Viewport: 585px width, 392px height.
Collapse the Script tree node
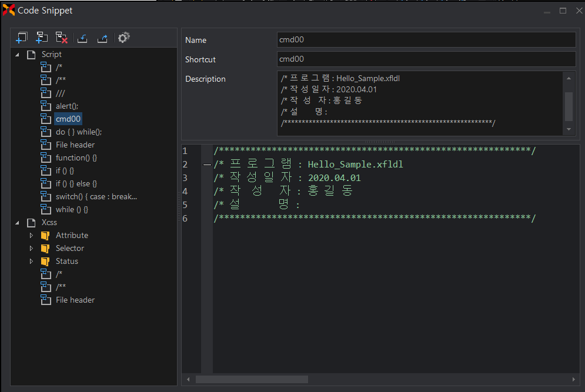pyautogui.click(x=17, y=55)
